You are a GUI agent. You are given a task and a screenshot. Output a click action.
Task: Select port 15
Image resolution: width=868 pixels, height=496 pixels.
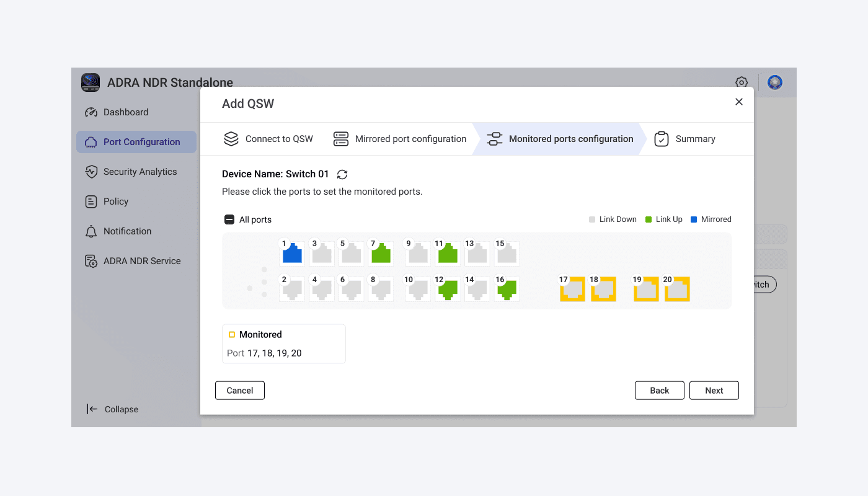(507, 254)
